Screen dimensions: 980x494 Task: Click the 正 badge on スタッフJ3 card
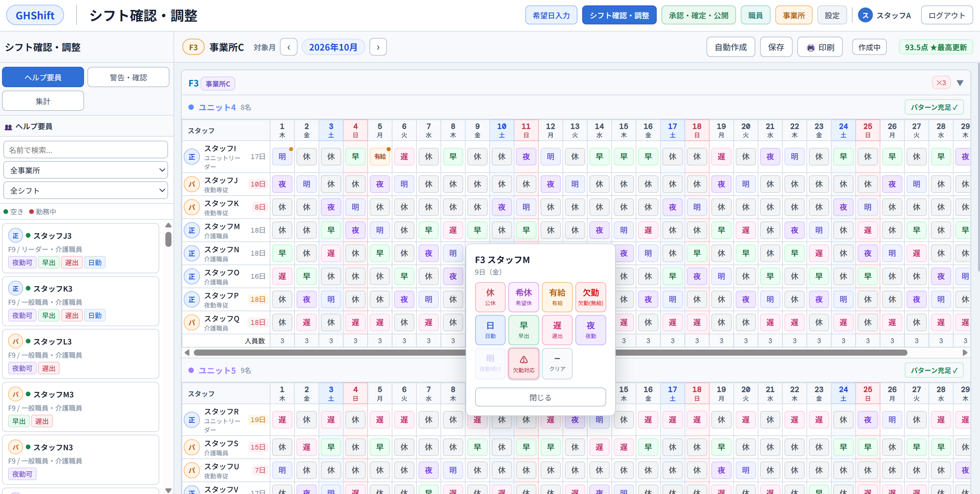coord(16,236)
